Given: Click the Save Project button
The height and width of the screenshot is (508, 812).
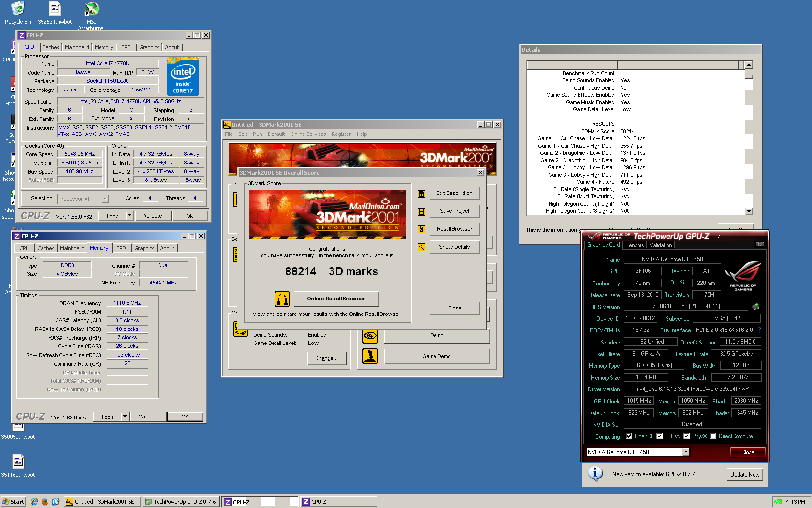Looking at the screenshot, I should tap(454, 211).
